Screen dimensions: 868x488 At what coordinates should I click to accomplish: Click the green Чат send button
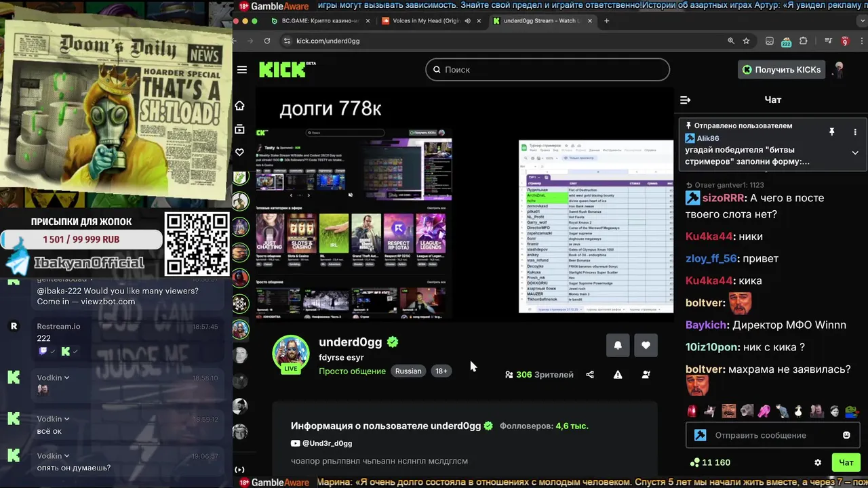846,462
